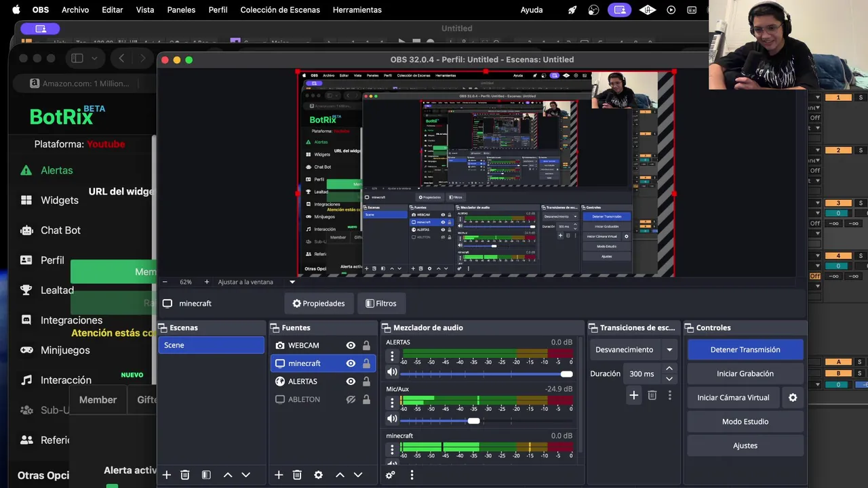Open Ajustes from Controles panel
The image size is (868, 488).
pyautogui.click(x=745, y=445)
